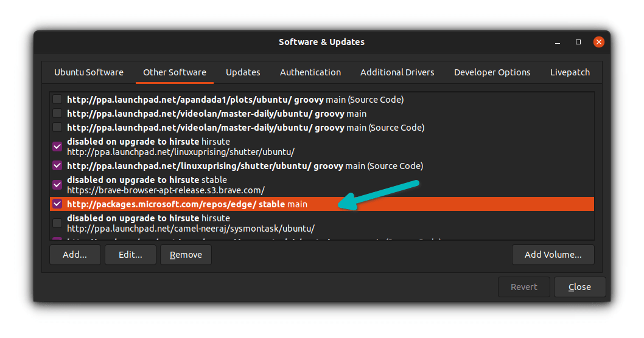Check the camel-neeraj sysmontask checkbox
This screenshot has width=644, height=338.
tap(57, 223)
